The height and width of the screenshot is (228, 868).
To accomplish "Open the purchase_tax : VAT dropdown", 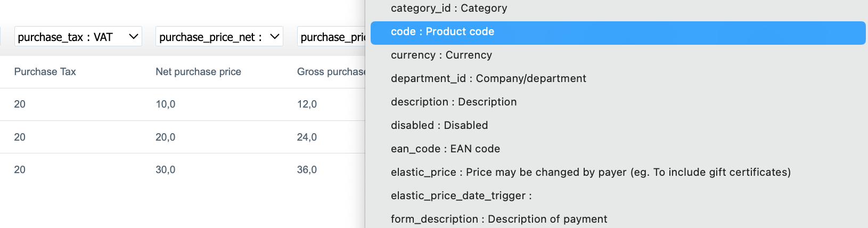I will pyautogui.click(x=78, y=37).
